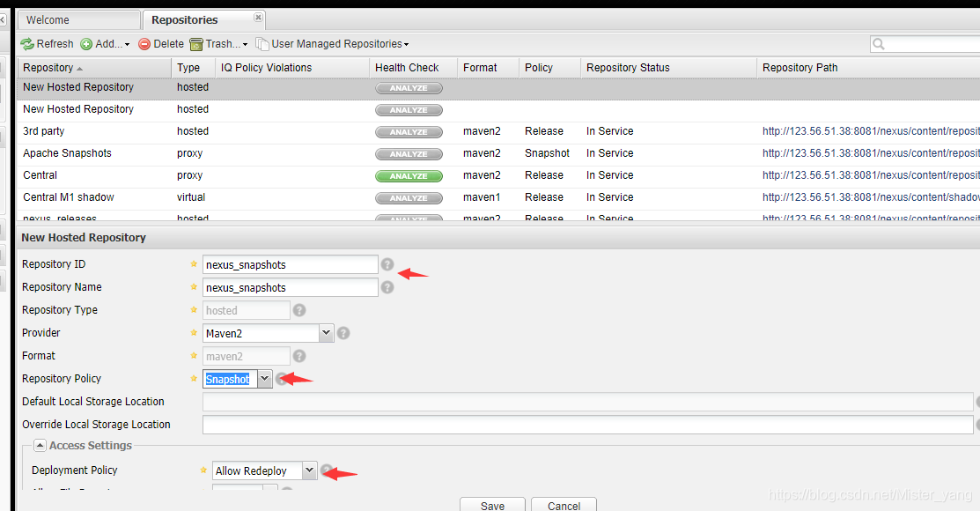Open User Managed Repositories dropdown
The width and height of the screenshot is (980, 511).
pos(333,44)
